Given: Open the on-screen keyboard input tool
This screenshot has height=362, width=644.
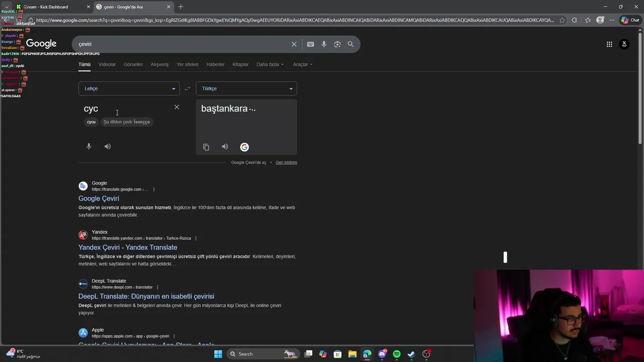Looking at the screenshot, I should pyautogui.click(x=310, y=44).
